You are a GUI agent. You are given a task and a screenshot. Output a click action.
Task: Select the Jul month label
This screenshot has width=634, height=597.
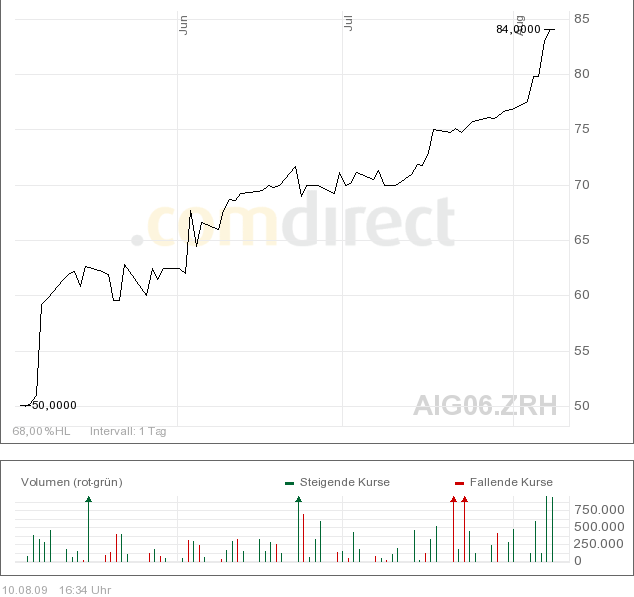(348, 22)
